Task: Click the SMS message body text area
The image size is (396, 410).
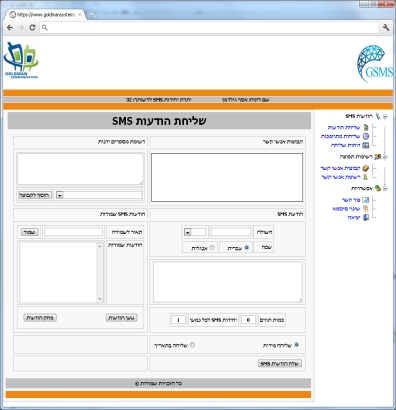Action: (x=228, y=282)
